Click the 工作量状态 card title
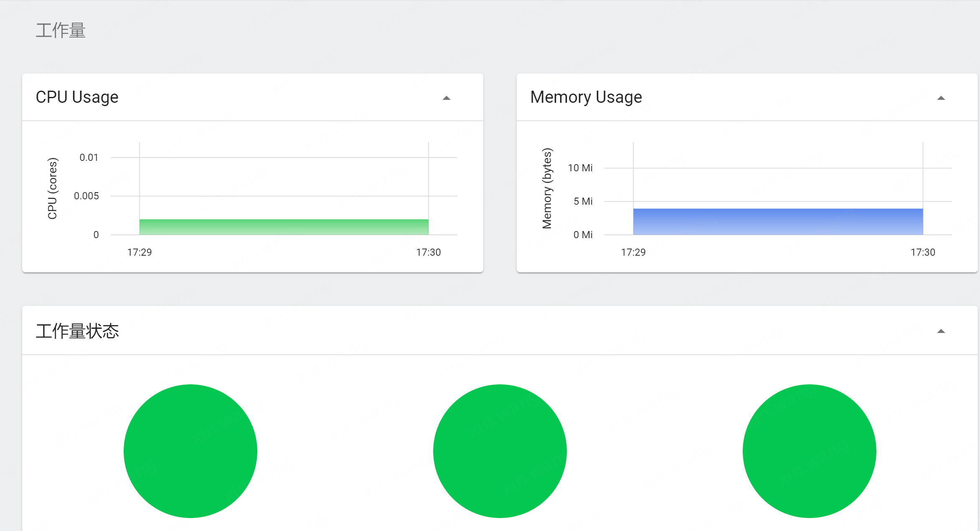Image resolution: width=980 pixels, height=531 pixels. (77, 331)
